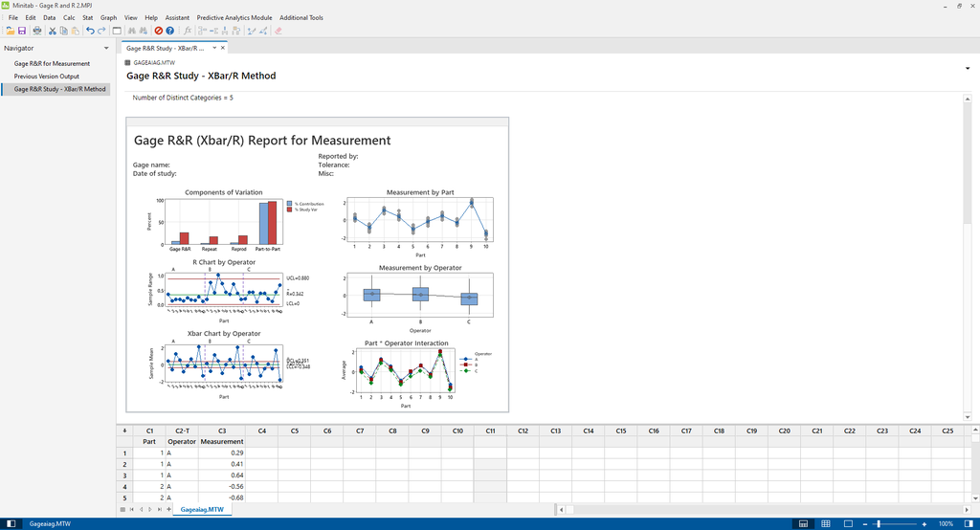Open Help via blue question mark icon
The image size is (980, 530).
[x=170, y=31]
